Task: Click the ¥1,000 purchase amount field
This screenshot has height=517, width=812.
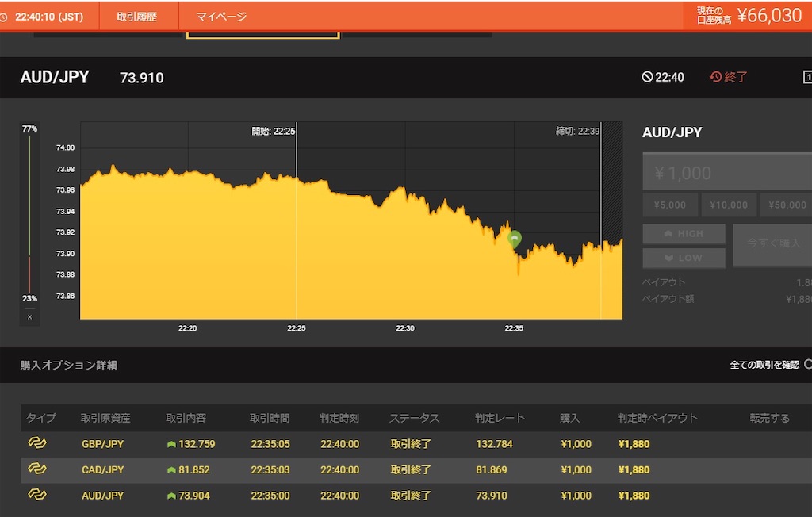Action: pos(727,173)
